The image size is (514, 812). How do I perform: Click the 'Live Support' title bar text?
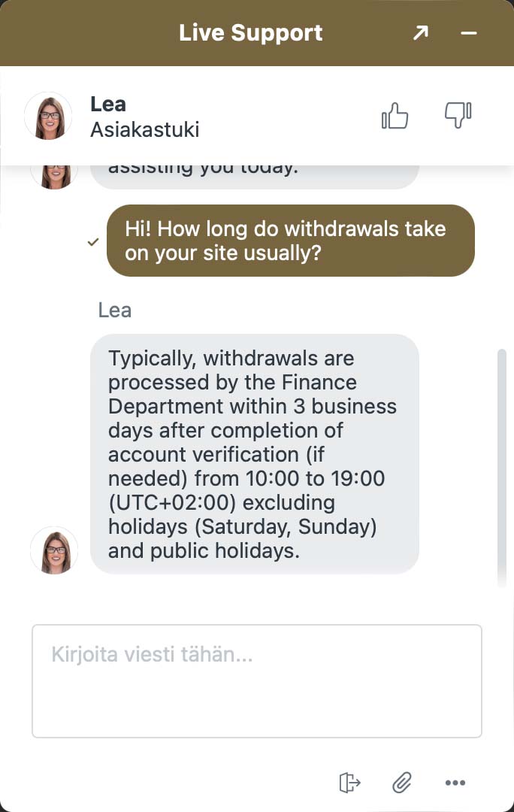click(250, 33)
